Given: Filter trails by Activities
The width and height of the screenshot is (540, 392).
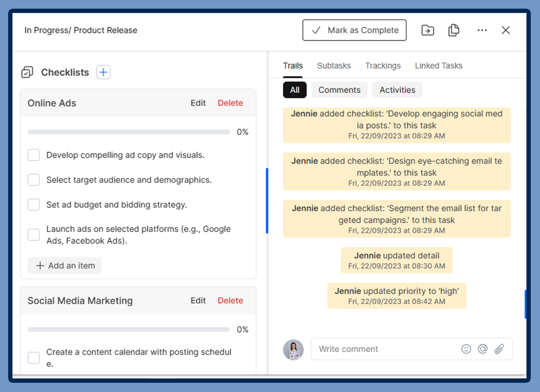Looking at the screenshot, I should coord(397,90).
